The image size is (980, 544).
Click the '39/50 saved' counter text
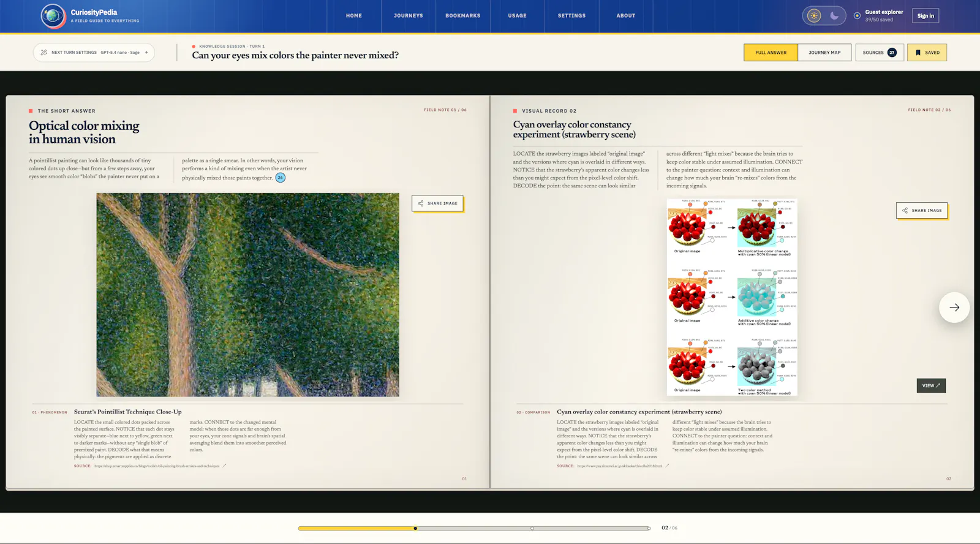(879, 20)
